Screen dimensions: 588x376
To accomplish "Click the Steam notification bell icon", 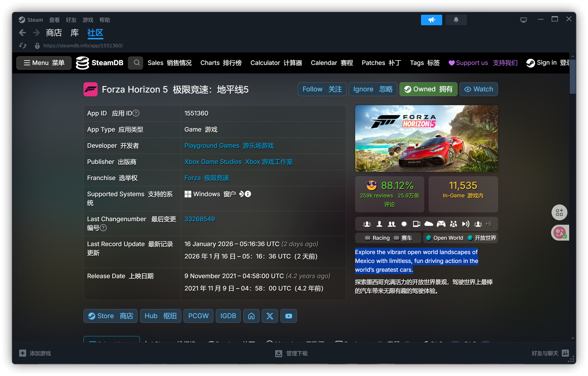I will click(456, 20).
